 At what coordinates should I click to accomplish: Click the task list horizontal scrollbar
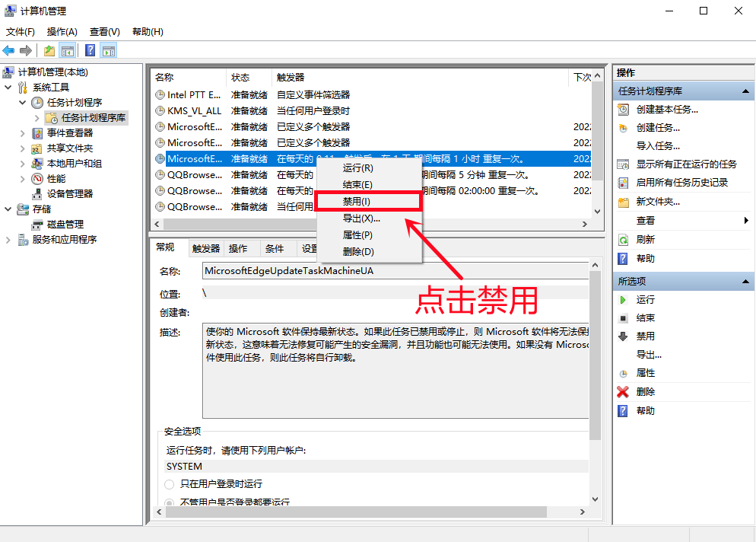pos(371,225)
